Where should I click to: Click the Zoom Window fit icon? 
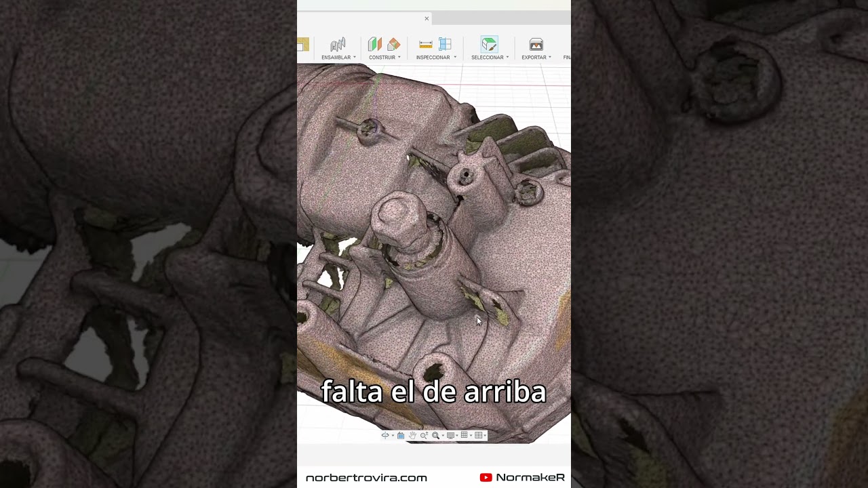(435, 435)
